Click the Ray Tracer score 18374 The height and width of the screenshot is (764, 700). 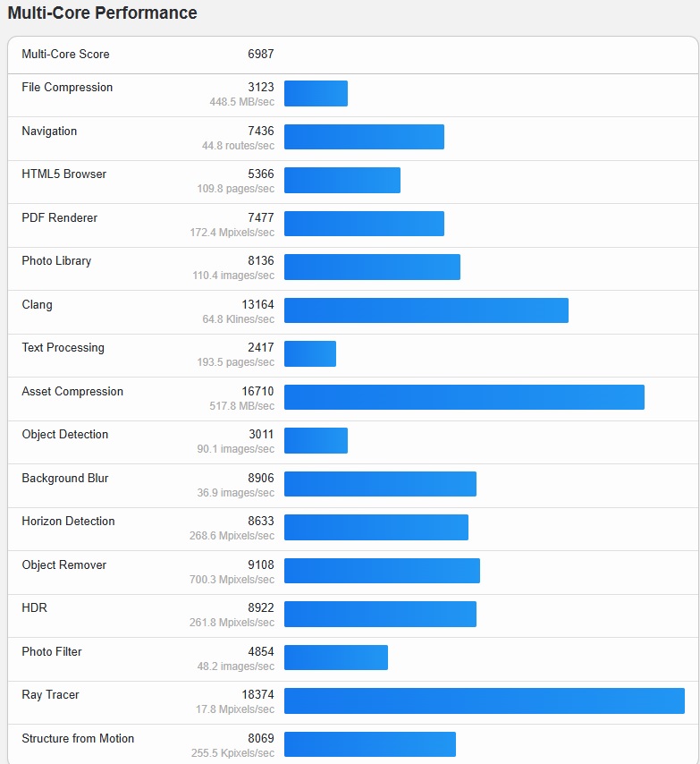click(x=257, y=695)
